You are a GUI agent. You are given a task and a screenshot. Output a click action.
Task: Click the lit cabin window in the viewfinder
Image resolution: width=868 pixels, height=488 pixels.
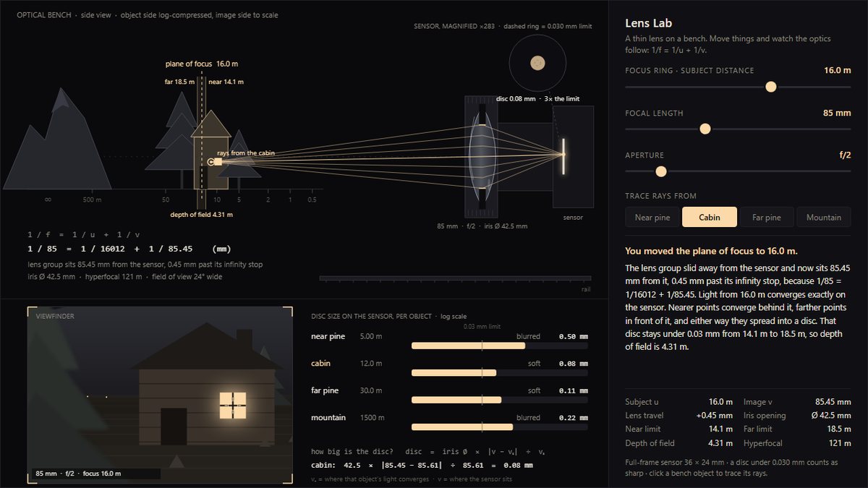coord(233,406)
